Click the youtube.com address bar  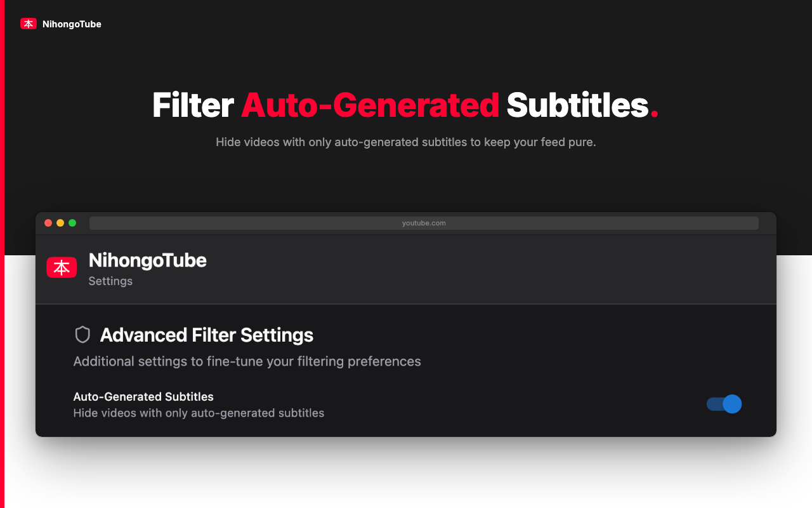tap(424, 223)
